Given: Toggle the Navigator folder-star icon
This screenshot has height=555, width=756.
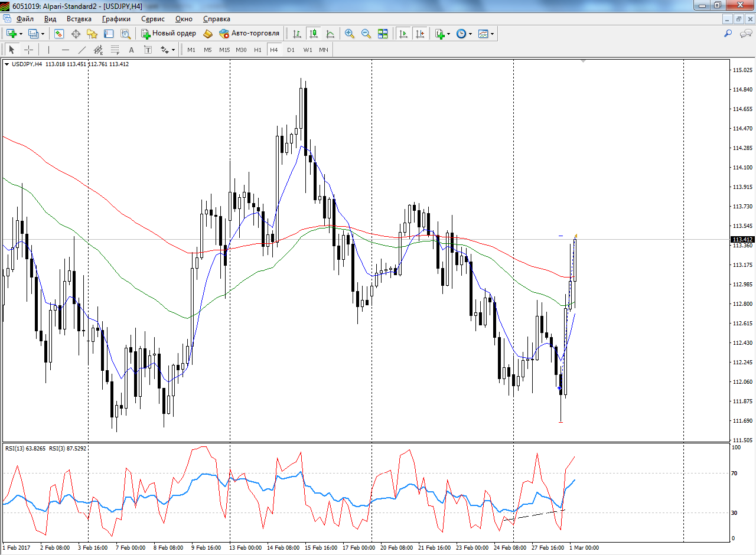Looking at the screenshot, I should pos(92,34).
